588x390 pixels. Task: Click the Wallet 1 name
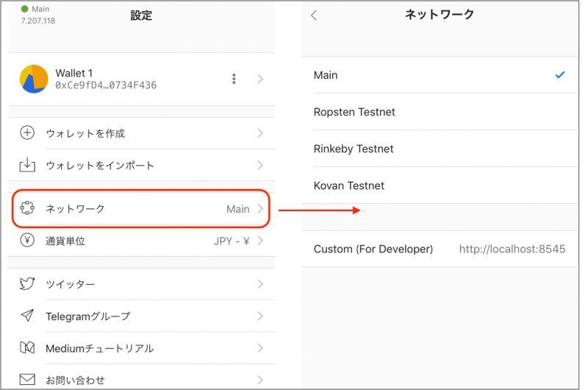coord(74,73)
